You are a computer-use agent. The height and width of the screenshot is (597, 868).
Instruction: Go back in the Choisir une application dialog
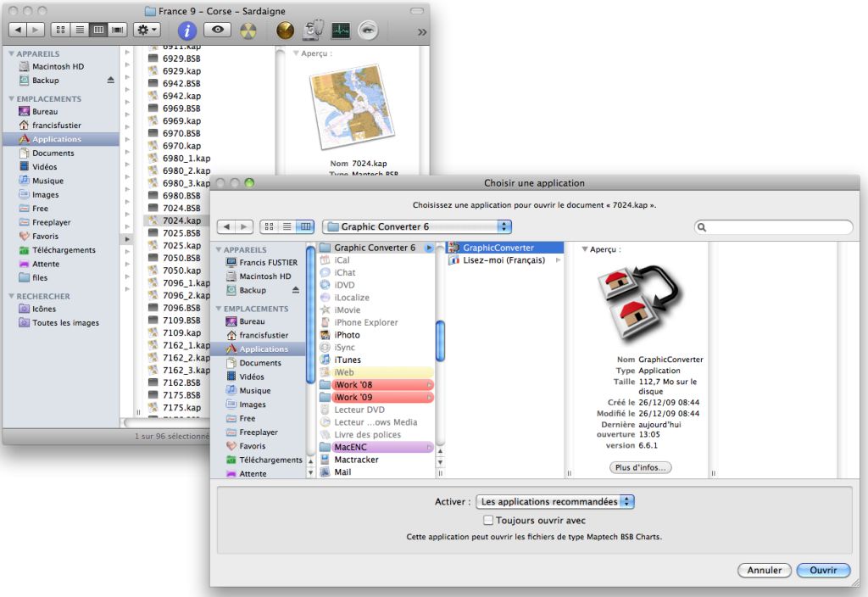(226, 226)
